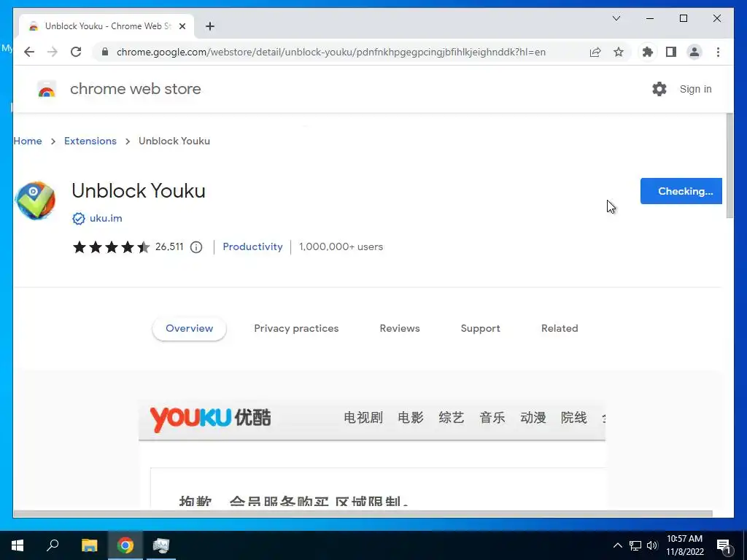
Task: Open the Windows Start menu
Action: [x=18, y=545]
